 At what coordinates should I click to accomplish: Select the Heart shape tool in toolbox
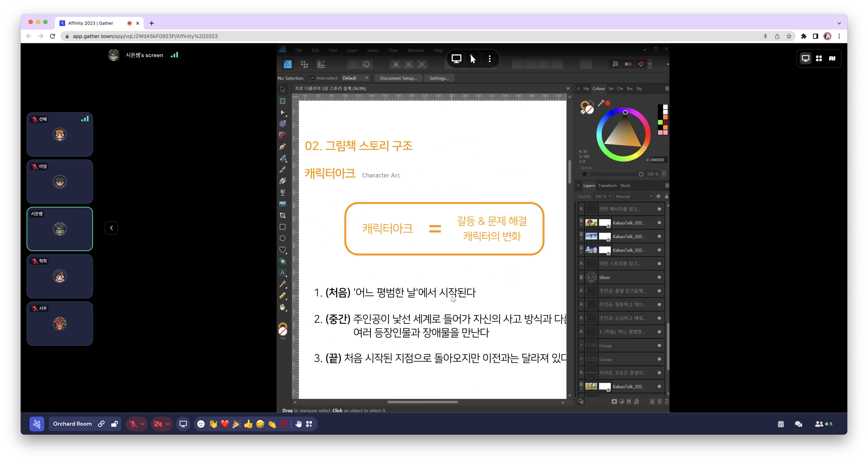(283, 250)
